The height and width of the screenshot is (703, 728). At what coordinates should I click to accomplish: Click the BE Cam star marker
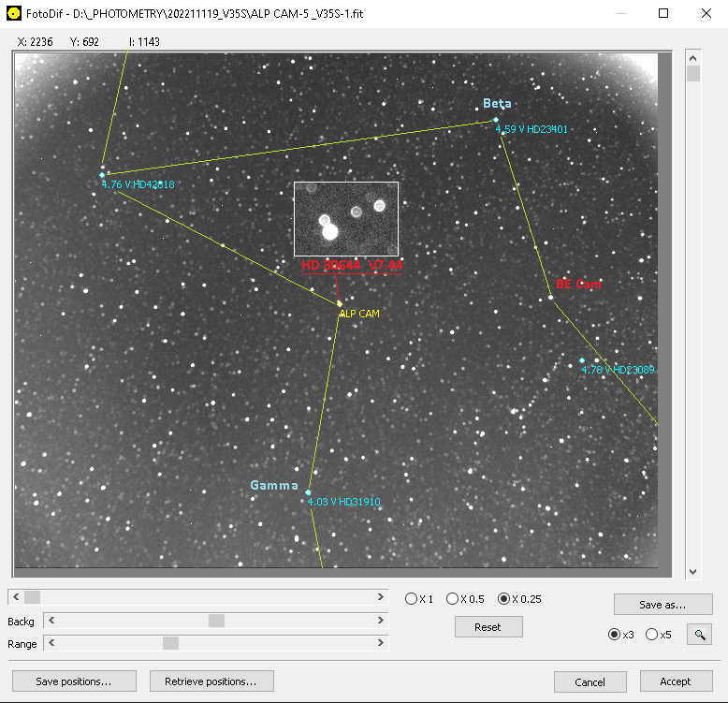(x=550, y=298)
